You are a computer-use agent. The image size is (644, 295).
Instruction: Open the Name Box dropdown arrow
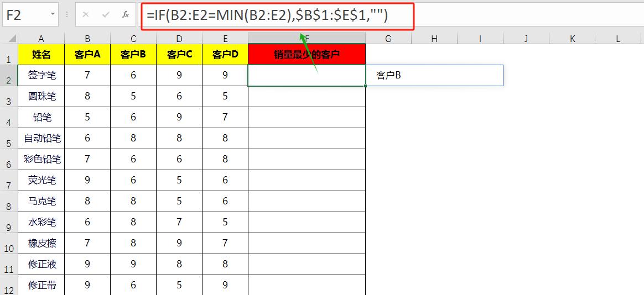(53, 14)
